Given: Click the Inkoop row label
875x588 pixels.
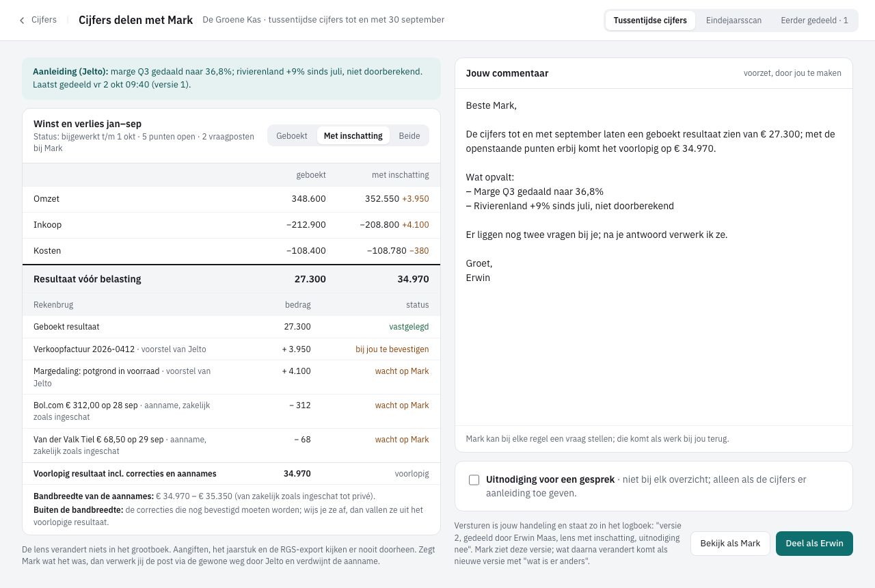Looking at the screenshot, I should pos(48,225).
